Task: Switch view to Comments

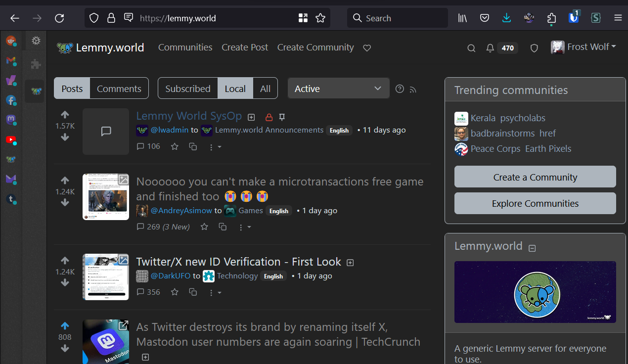Action: (x=119, y=89)
